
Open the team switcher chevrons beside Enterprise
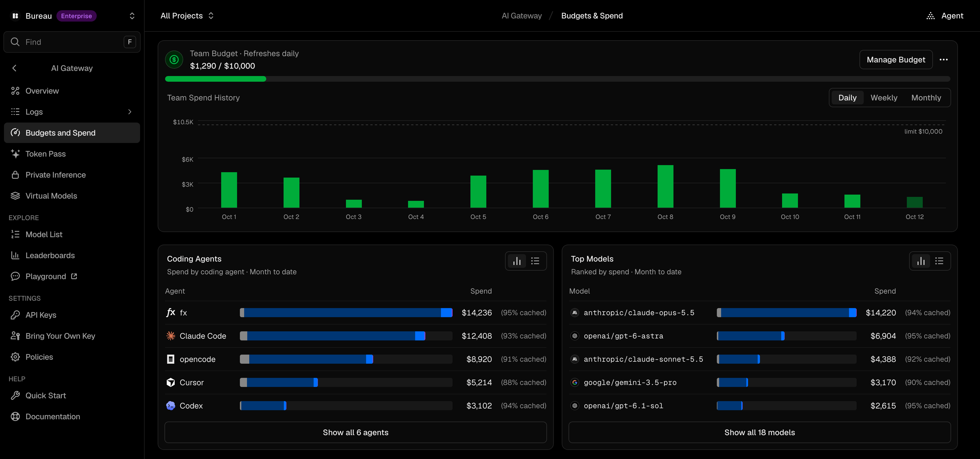tap(132, 16)
